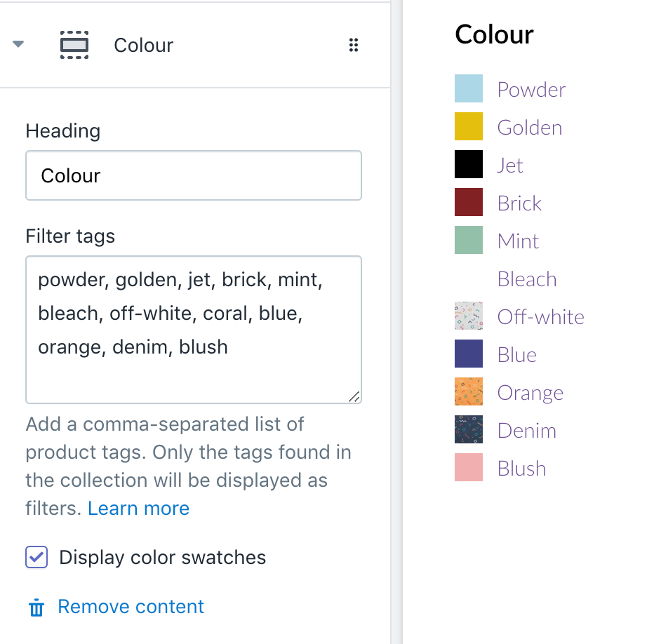Choose the Brick red swatch
The image size is (661, 644).
pyautogui.click(x=469, y=203)
